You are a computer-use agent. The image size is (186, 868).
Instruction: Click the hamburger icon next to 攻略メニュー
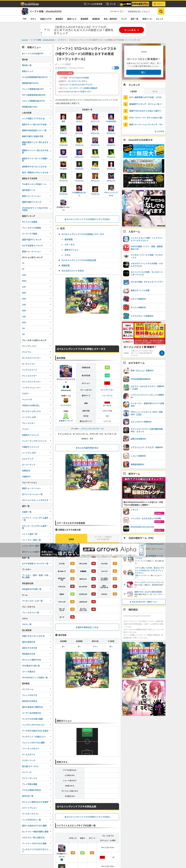pos(23,47)
